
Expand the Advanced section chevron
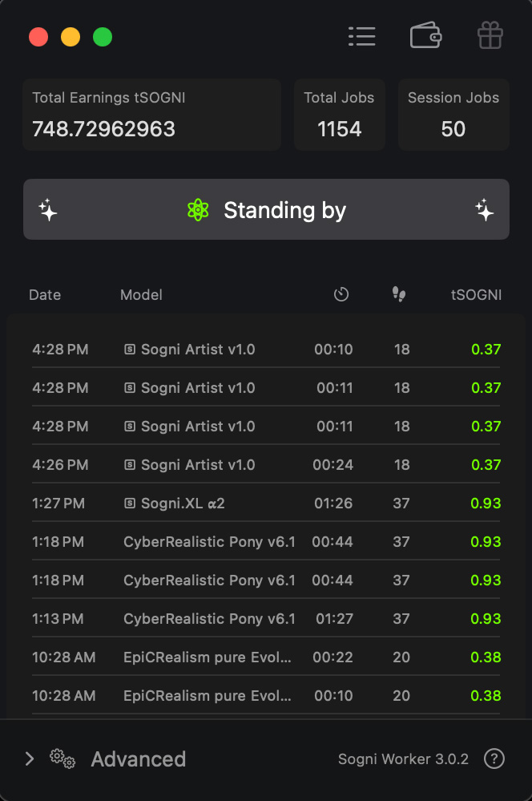click(x=30, y=759)
